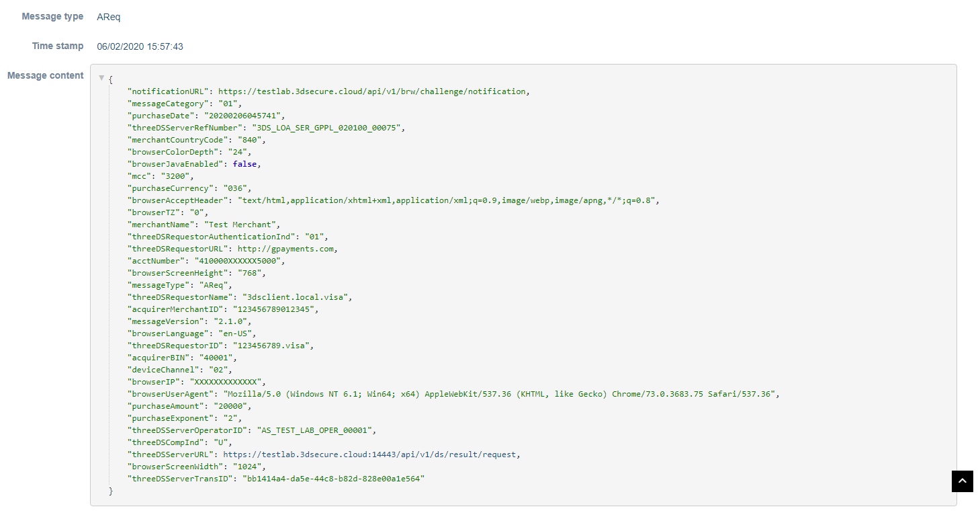980x517 pixels.
Task: Click the closing brace of the JSON
Action: pyautogui.click(x=112, y=491)
